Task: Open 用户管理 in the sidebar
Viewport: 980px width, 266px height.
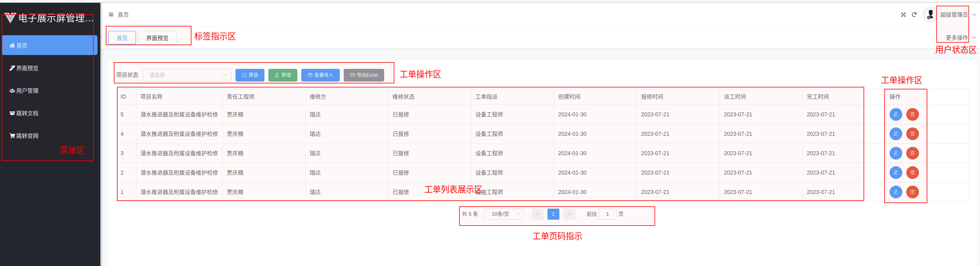Action: (x=27, y=91)
